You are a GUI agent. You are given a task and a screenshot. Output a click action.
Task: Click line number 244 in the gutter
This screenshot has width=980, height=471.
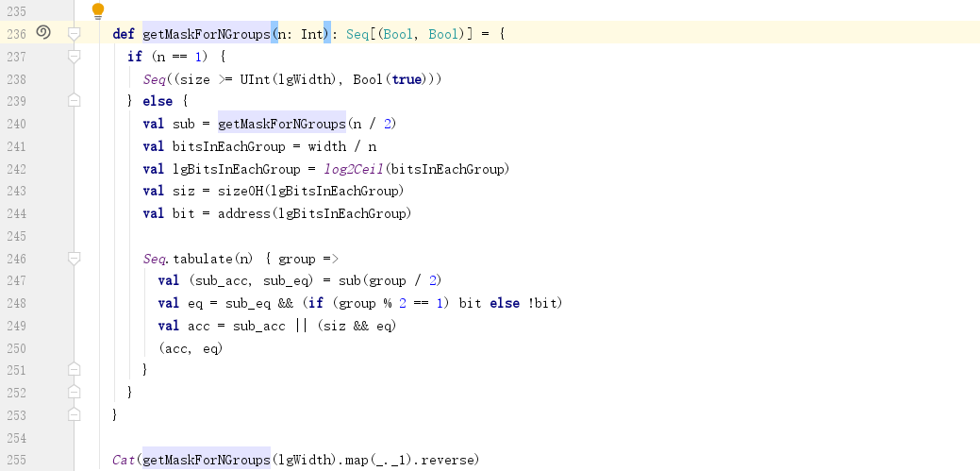coord(16,213)
